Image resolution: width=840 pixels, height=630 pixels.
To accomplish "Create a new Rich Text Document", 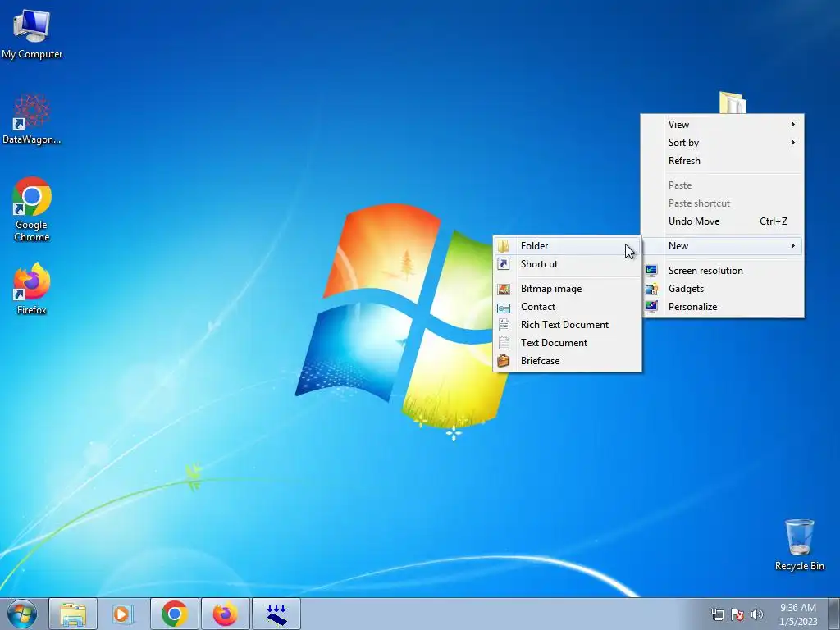I will (567, 325).
